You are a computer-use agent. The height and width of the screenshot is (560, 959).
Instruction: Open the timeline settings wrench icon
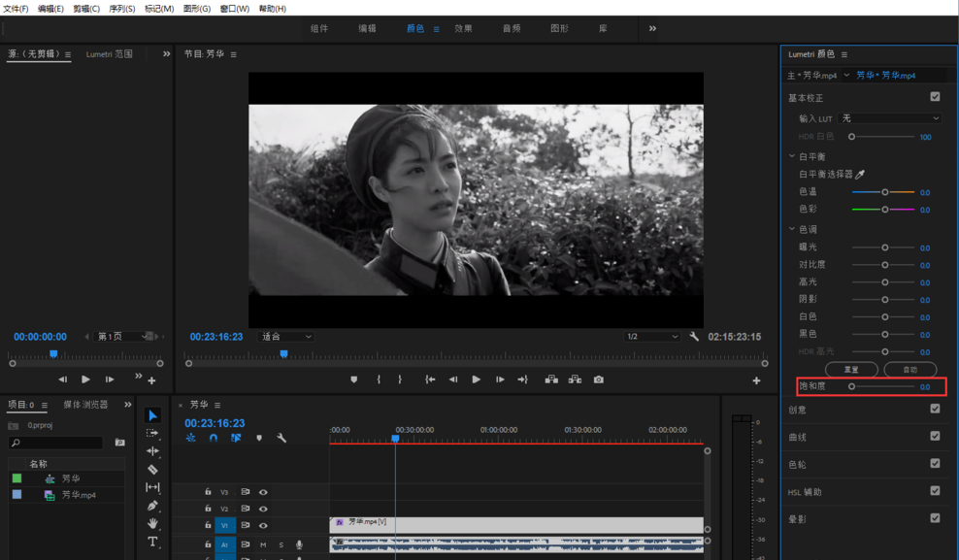[x=281, y=438]
